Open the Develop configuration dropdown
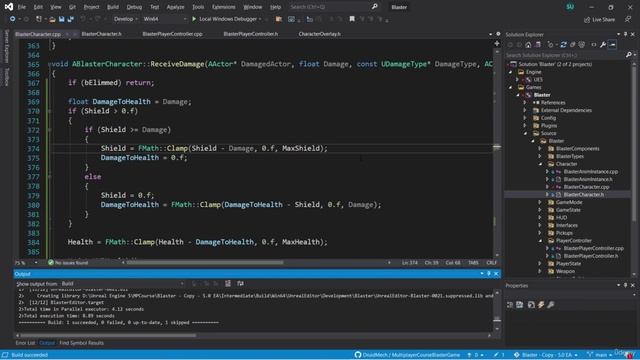 (x=125, y=19)
